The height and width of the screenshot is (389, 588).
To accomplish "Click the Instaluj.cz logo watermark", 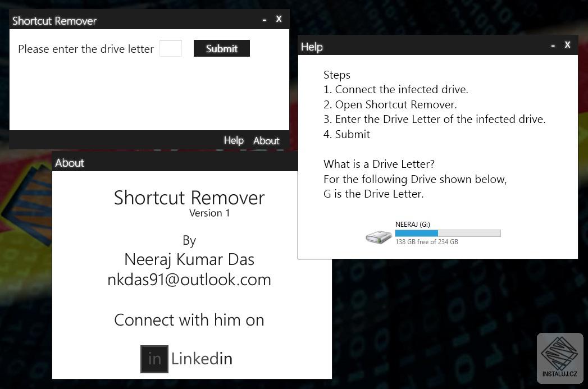I will [x=560, y=358].
